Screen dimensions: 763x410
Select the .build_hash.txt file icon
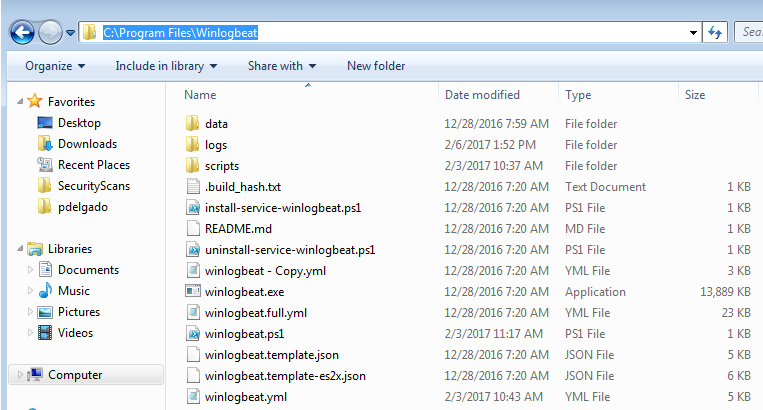[193, 186]
